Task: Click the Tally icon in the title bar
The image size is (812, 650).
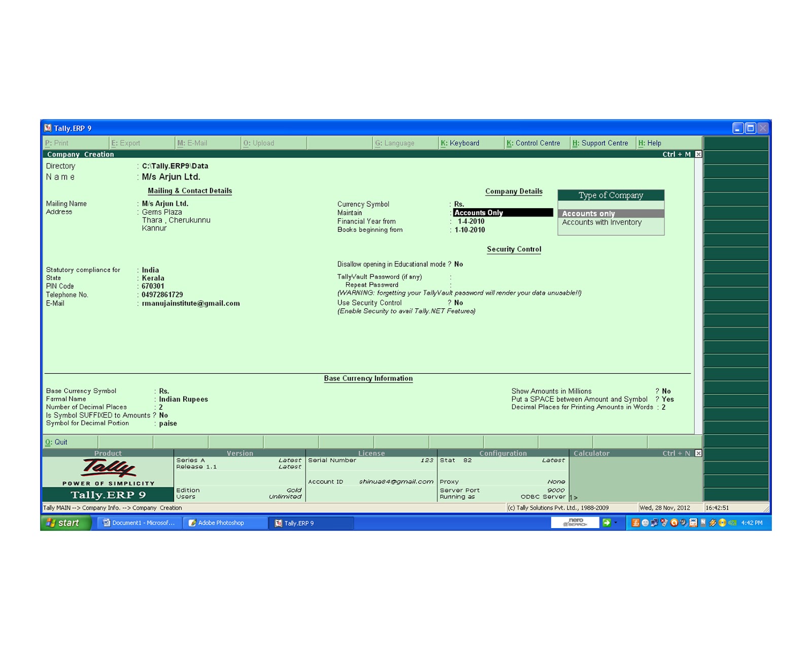Action: (x=48, y=128)
